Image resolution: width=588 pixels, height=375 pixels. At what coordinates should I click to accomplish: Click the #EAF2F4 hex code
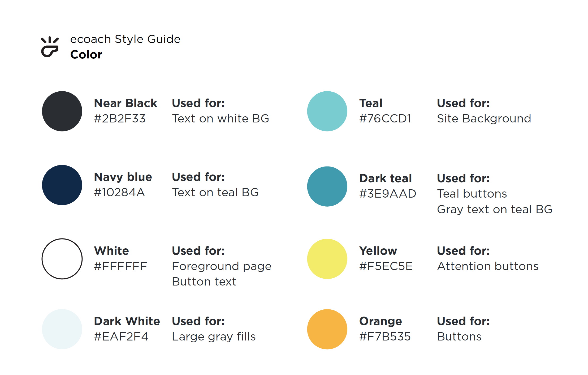[121, 336]
